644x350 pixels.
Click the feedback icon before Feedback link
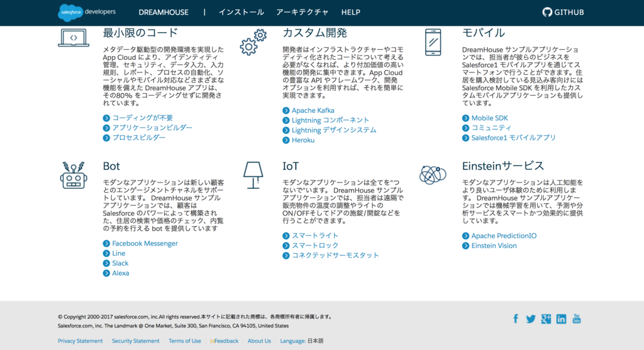pyautogui.click(x=212, y=341)
